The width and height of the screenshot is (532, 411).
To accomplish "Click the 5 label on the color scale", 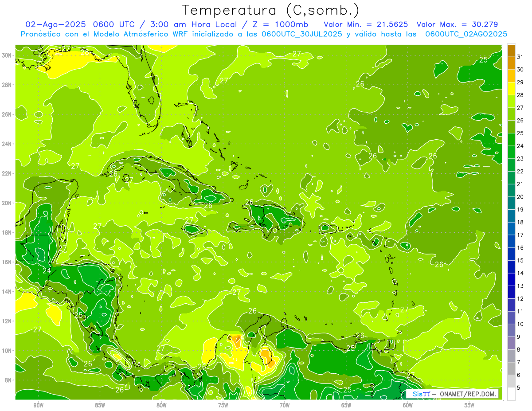I will click(519, 388).
